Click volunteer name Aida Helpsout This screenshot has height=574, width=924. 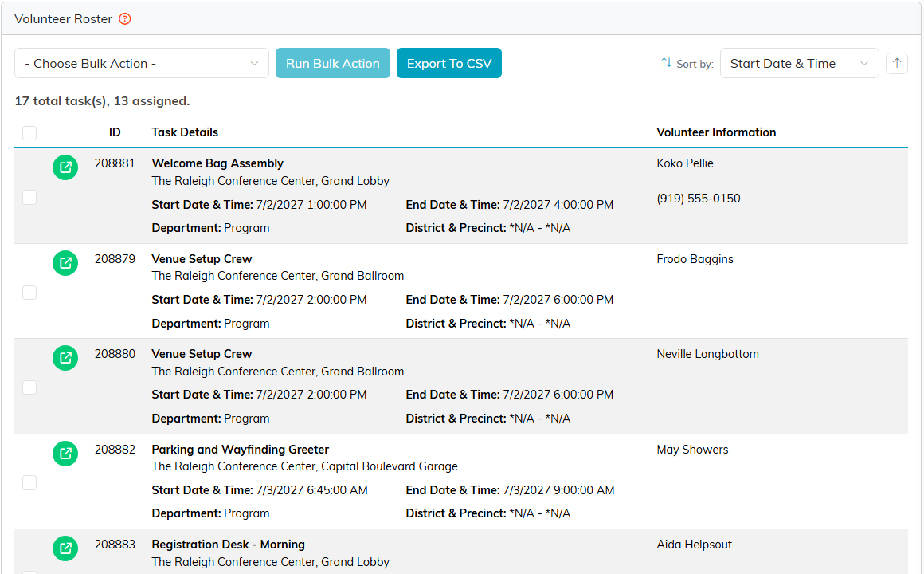pyautogui.click(x=694, y=545)
